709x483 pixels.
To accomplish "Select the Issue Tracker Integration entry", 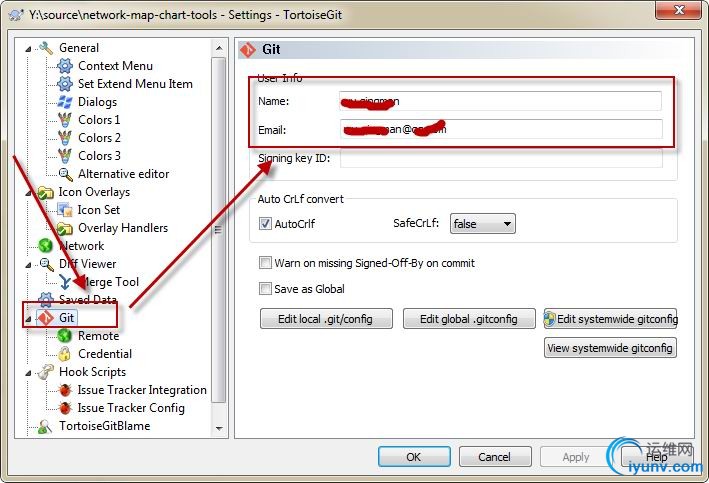I will click(x=142, y=390).
